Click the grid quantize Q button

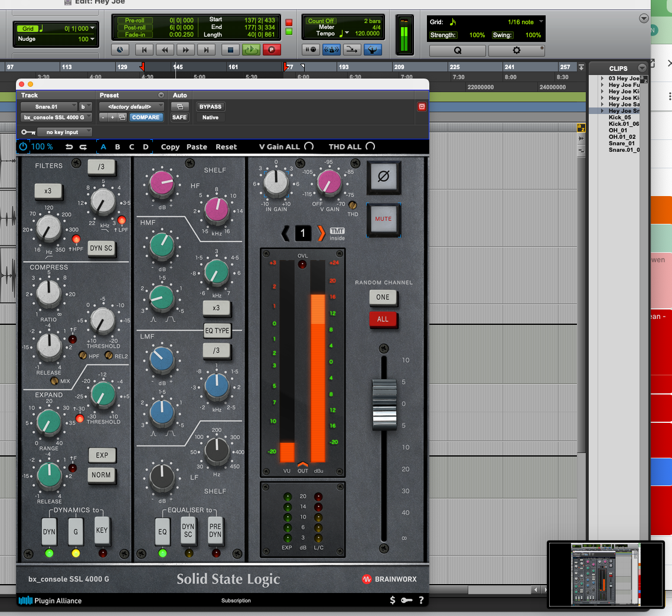(458, 50)
